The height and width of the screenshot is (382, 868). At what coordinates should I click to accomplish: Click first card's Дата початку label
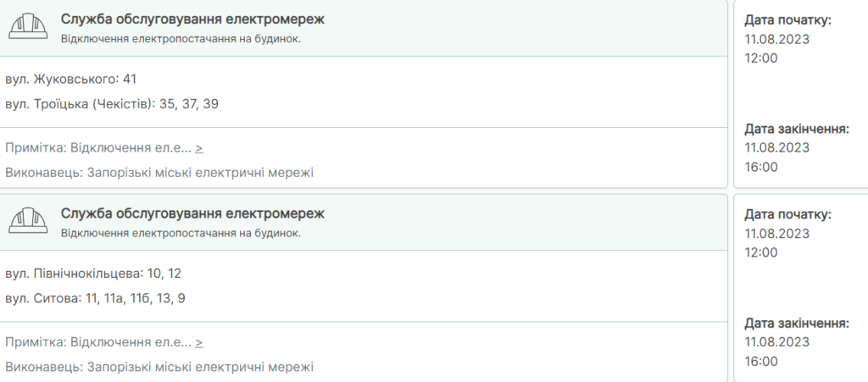tap(787, 20)
